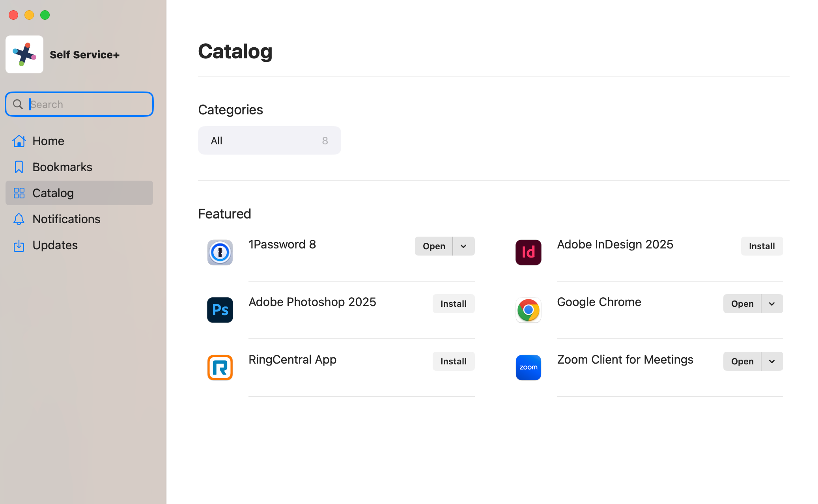The width and height of the screenshot is (818, 504).
Task: Open Zoom Client for Meetings
Action: 742,361
